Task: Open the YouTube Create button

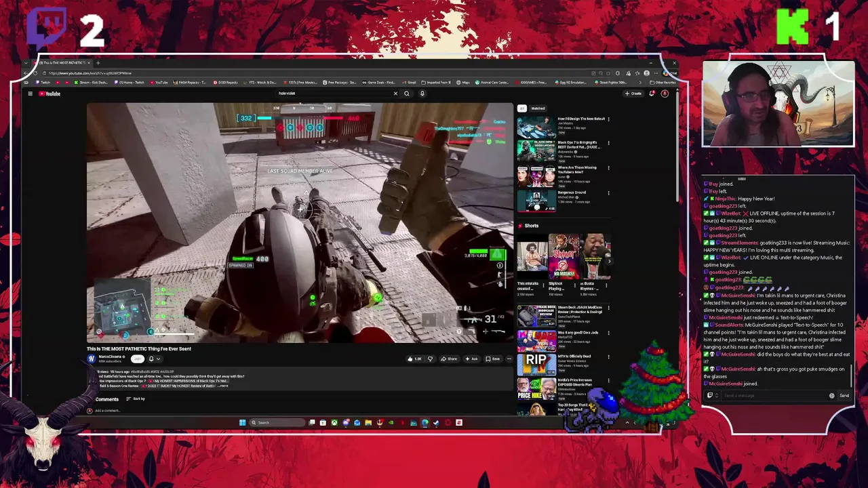Action: click(x=633, y=94)
